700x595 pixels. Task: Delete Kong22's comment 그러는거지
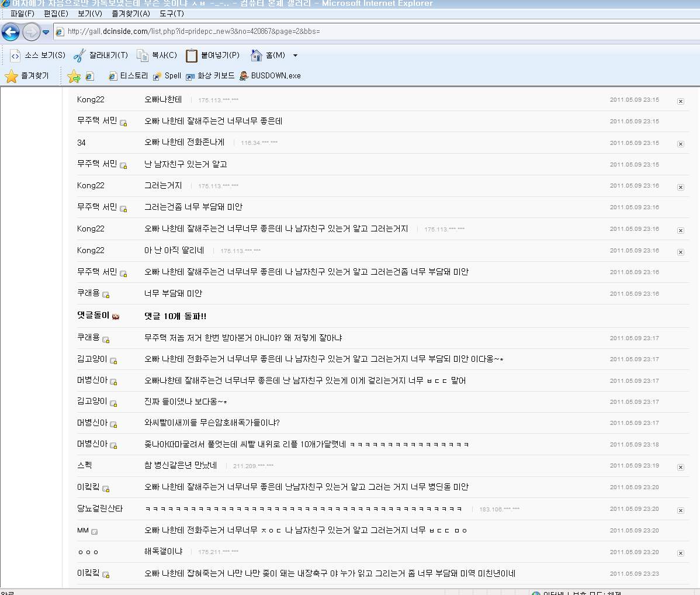pyautogui.click(x=680, y=187)
